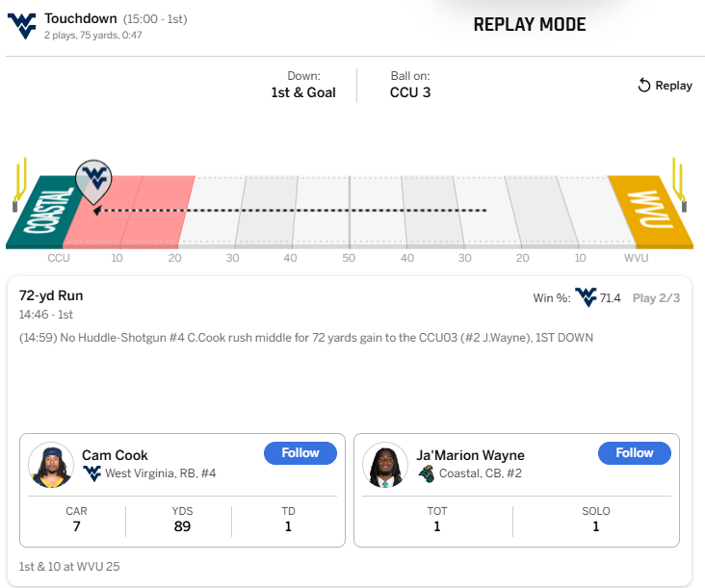This screenshot has height=588, width=705.
Task: Follow Ja'Marion Wayne
Action: tap(635, 453)
